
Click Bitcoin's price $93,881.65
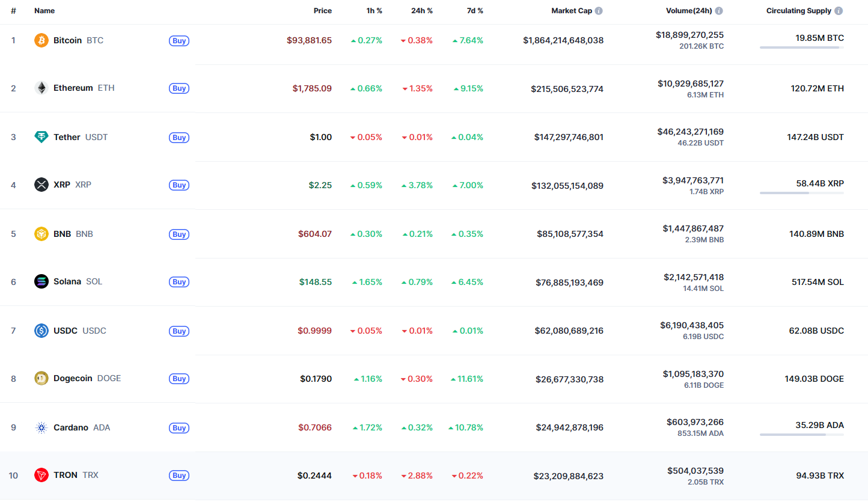coord(309,40)
